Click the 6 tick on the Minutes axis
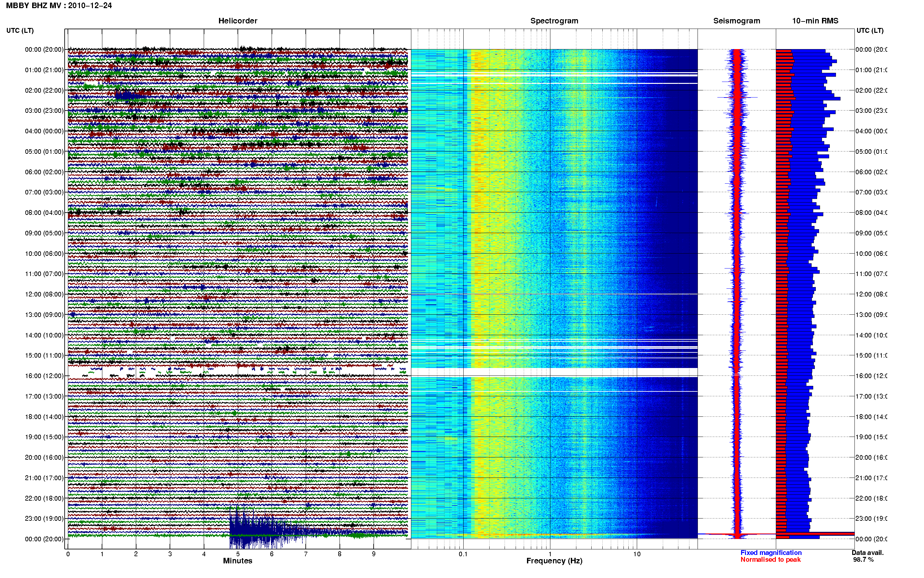 [272, 554]
